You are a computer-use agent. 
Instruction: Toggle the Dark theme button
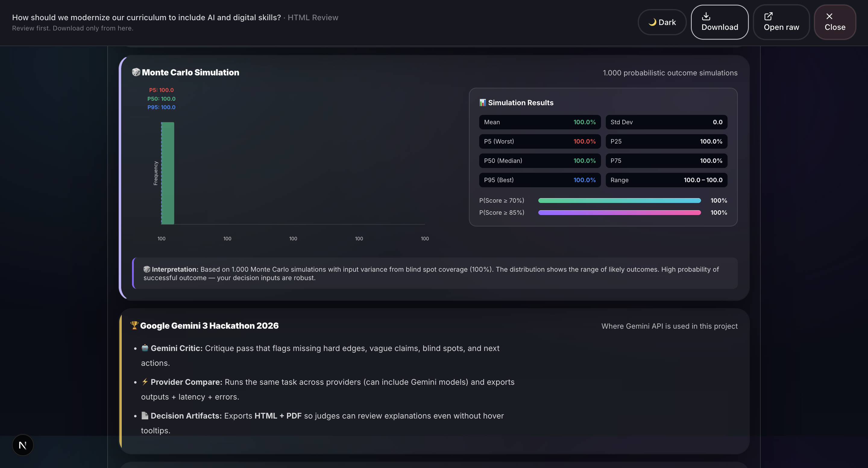pyautogui.click(x=662, y=22)
